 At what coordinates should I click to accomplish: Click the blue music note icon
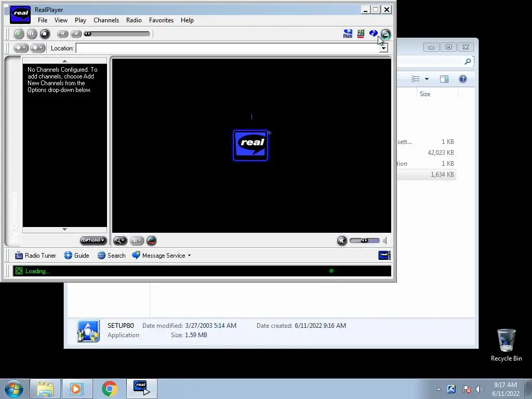(x=373, y=33)
